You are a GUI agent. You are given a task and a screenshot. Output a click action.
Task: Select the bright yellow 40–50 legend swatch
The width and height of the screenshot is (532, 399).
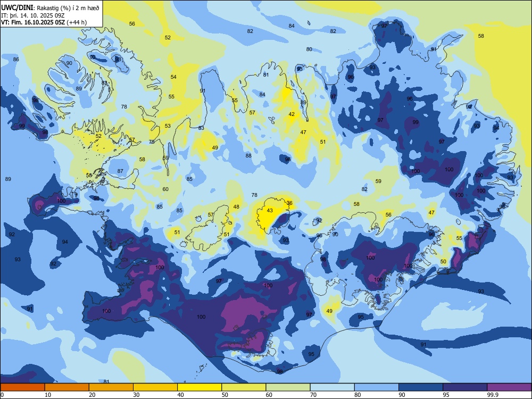click(x=199, y=387)
